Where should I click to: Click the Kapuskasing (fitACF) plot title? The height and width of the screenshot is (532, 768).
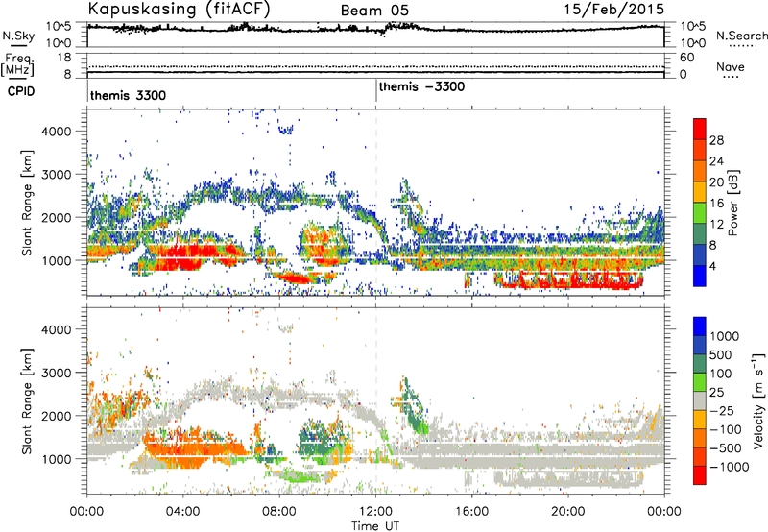(179, 10)
